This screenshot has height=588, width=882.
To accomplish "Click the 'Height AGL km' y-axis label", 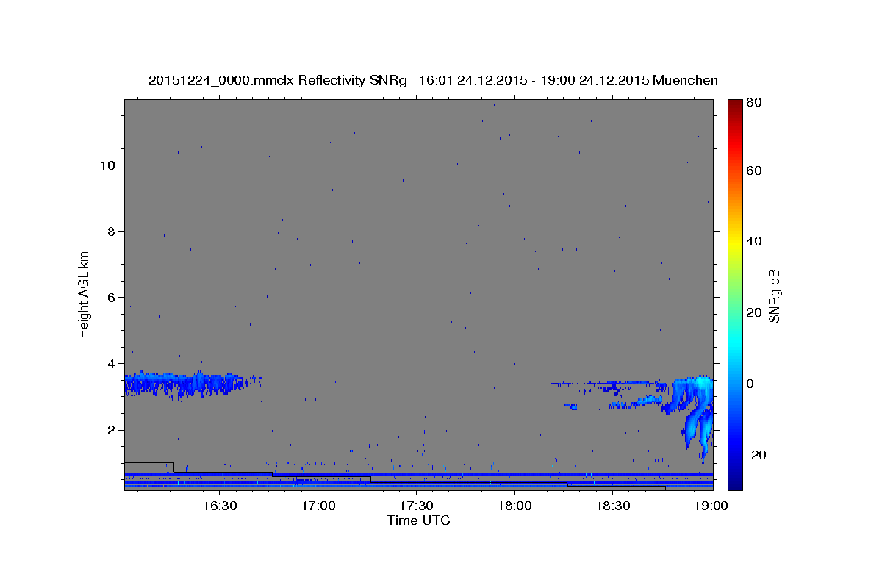I will [84, 294].
